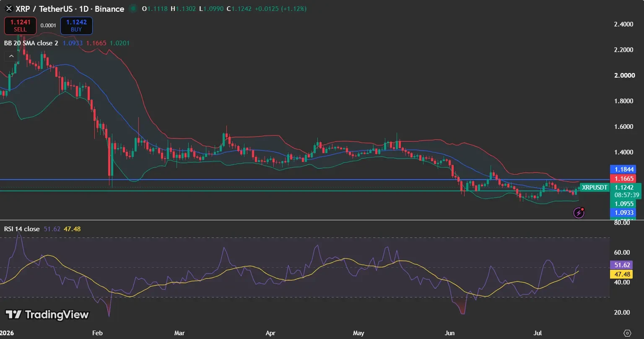Screen dimensions: 644x339
Task: Click 1.4000 on the price scale
Action: pos(623,152)
